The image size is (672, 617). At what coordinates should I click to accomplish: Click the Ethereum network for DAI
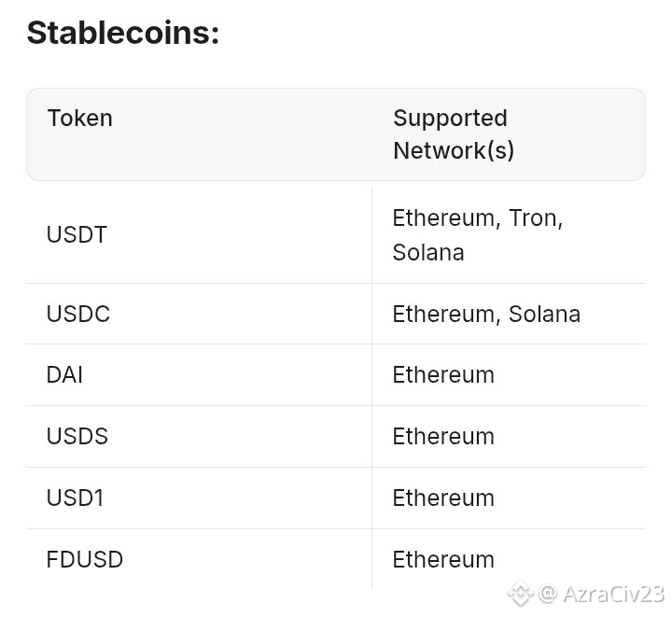[x=443, y=375]
